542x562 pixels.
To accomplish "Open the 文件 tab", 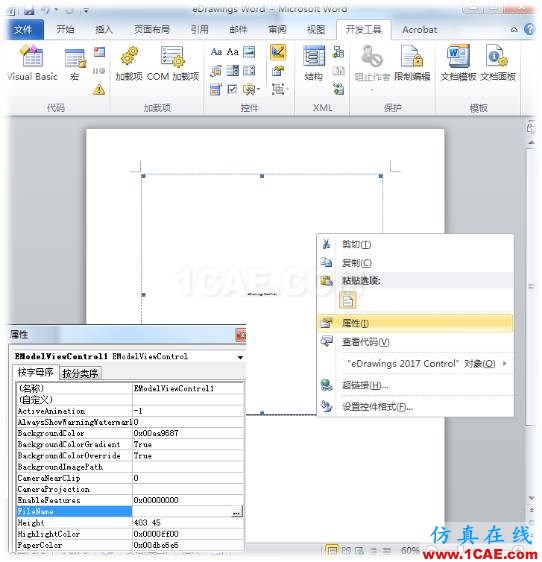I will 24,29.
